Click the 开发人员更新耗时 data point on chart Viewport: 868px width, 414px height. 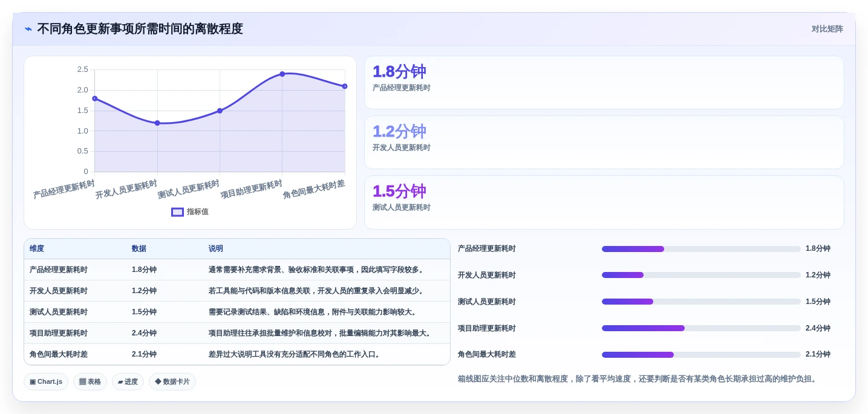(157, 123)
